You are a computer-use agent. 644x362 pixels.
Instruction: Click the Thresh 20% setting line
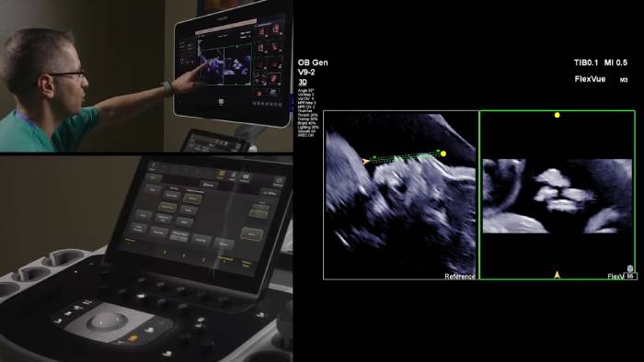[x=307, y=115]
